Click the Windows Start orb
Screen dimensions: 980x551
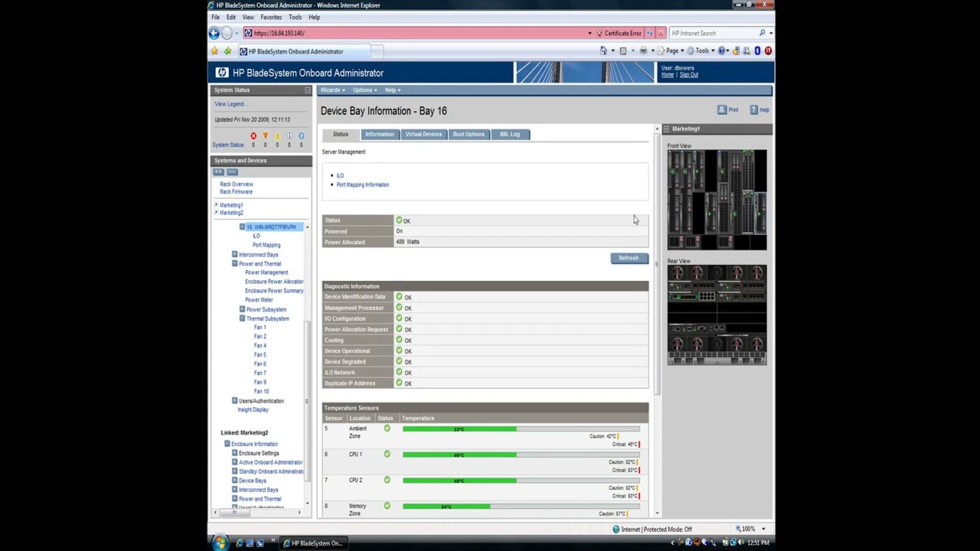(x=220, y=543)
